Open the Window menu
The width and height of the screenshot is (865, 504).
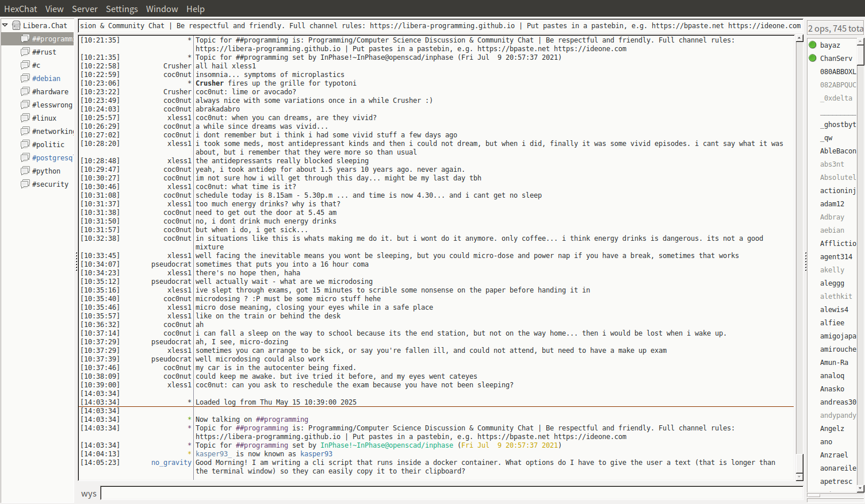point(162,9)
